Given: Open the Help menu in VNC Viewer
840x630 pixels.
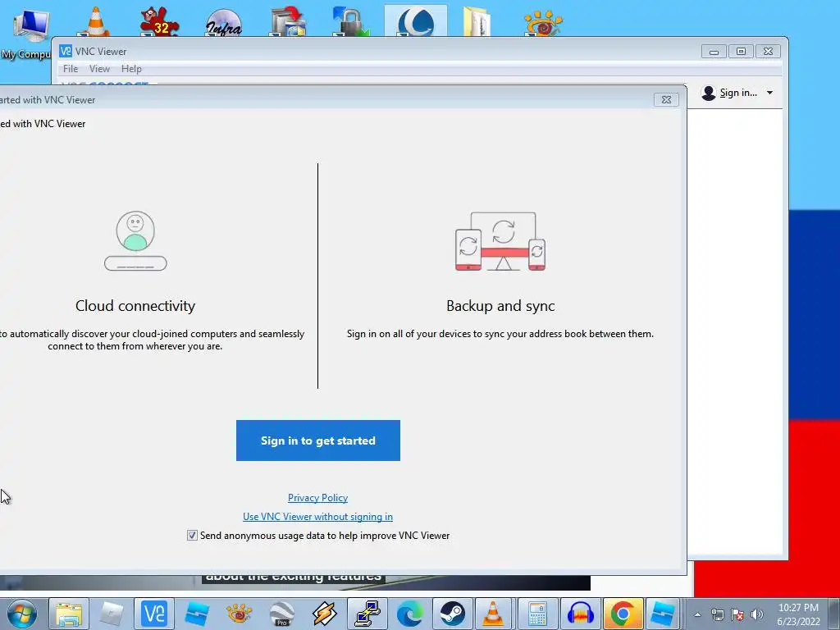Looking at the screenshot, I should (131, 69).
